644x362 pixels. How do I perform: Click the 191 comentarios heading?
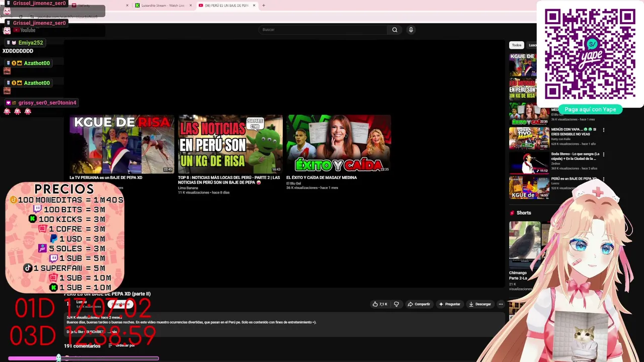click(82, 346)
